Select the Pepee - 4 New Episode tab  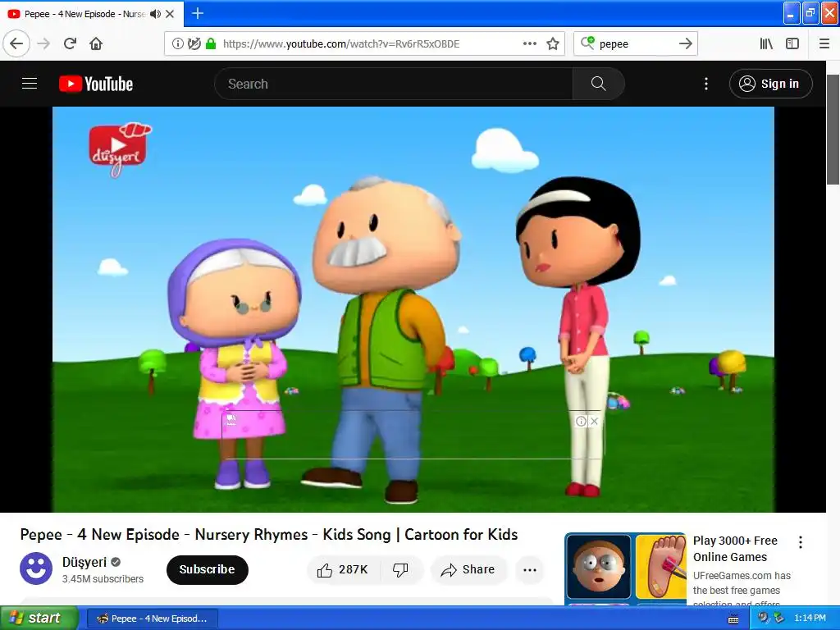click(84, 14)
